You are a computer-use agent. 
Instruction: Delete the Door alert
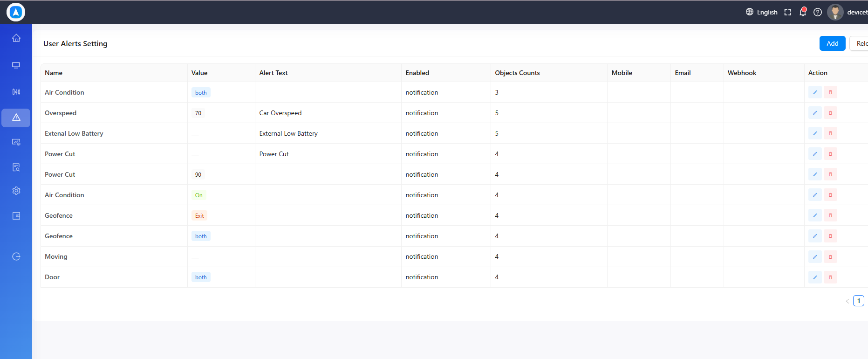pos(830,277)
